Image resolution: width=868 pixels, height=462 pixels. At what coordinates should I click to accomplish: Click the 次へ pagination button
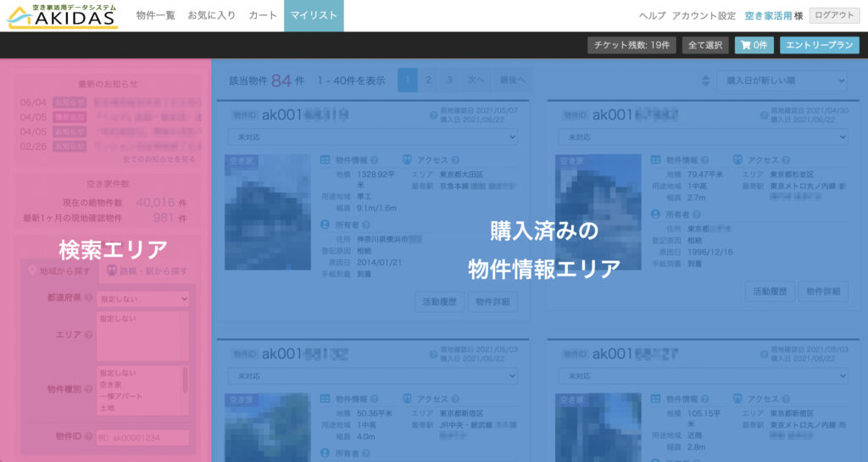point(476,81)
